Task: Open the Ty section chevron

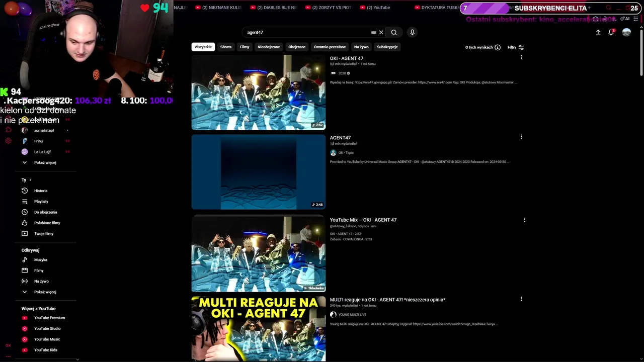Action: point(30,179)
